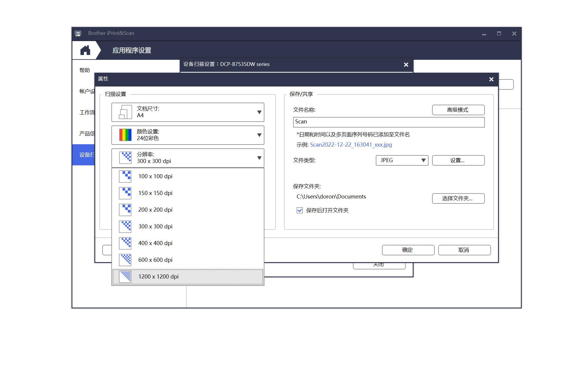Click the C:\Users\doron\Documents folder path

coord(331,197)
